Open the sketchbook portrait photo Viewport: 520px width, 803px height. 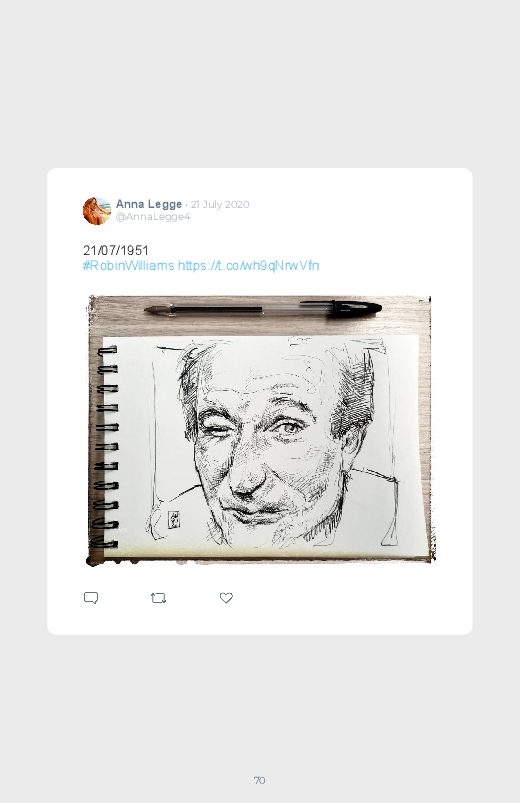coord(260,430)
